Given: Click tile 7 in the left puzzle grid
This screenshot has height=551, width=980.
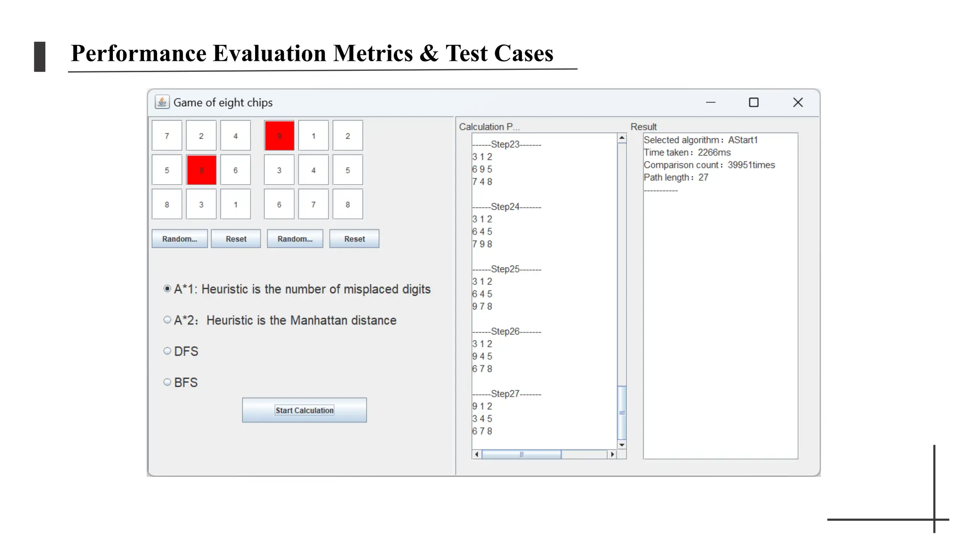Looking at the screenshot, I should click(x=167, y=136).
